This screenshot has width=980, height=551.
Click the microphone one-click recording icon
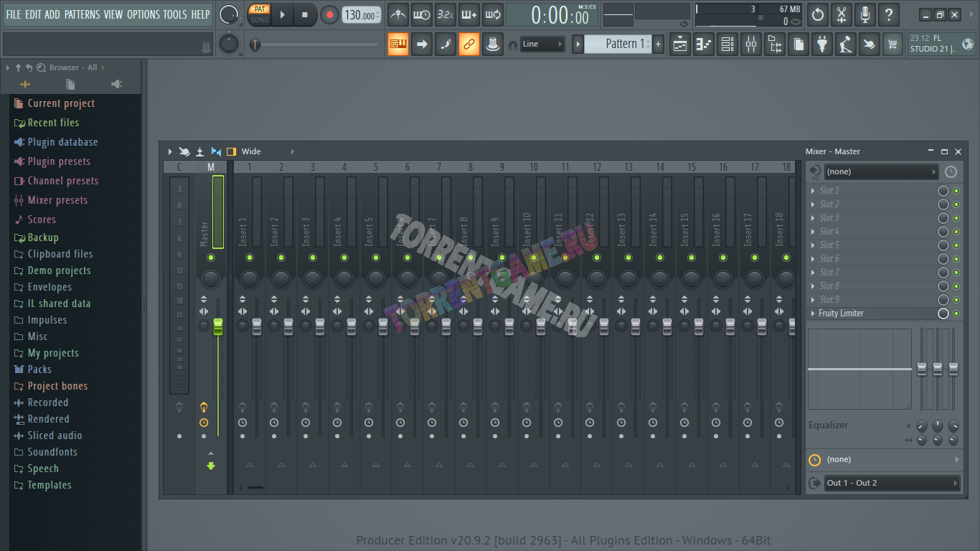[865, 14]
